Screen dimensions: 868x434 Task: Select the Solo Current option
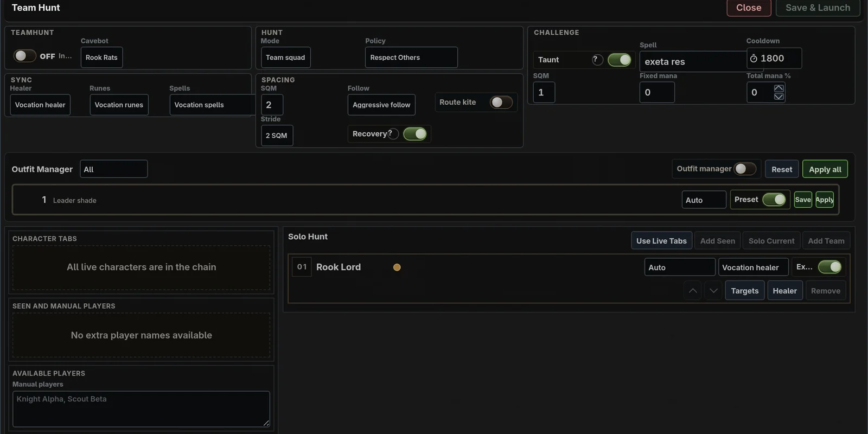771,241
